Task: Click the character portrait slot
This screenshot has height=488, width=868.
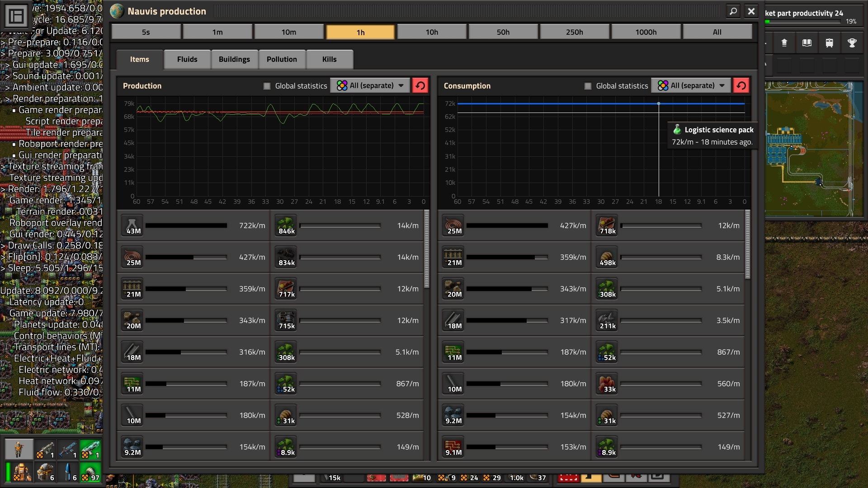Action: click(19, 449)
